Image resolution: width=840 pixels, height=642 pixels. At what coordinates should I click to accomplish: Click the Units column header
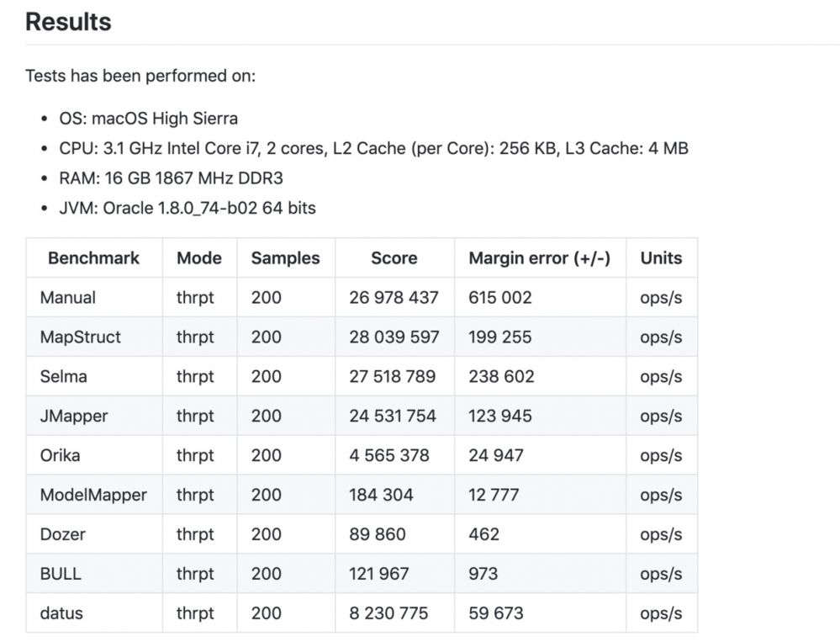(661, 258)
